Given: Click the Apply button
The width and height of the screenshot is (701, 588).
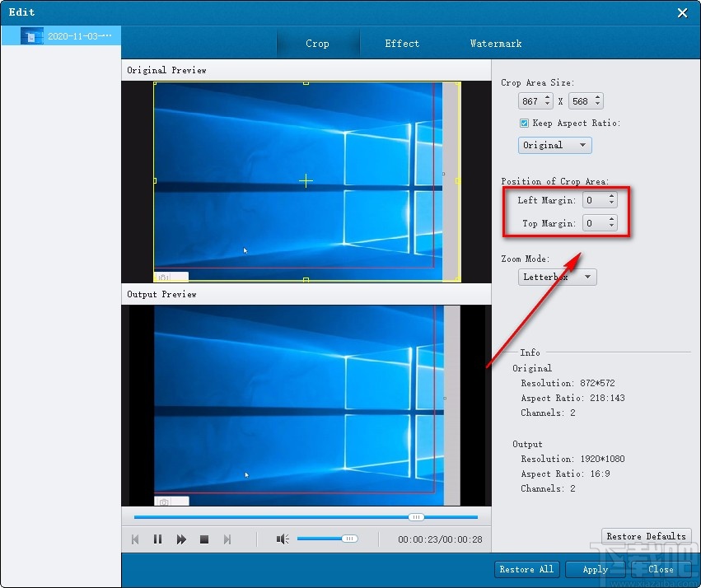Looking at the screenshot, I should 595,569.
